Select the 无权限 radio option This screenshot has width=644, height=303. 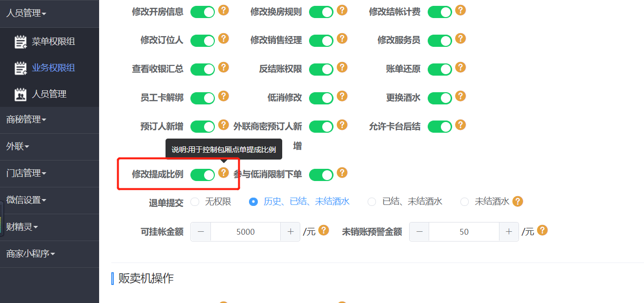point(195,202)
